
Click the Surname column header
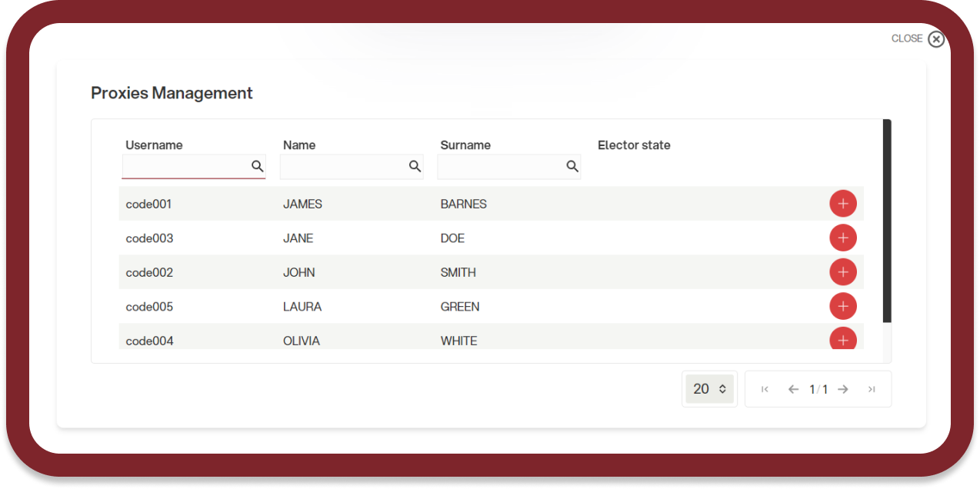[465, 145]
